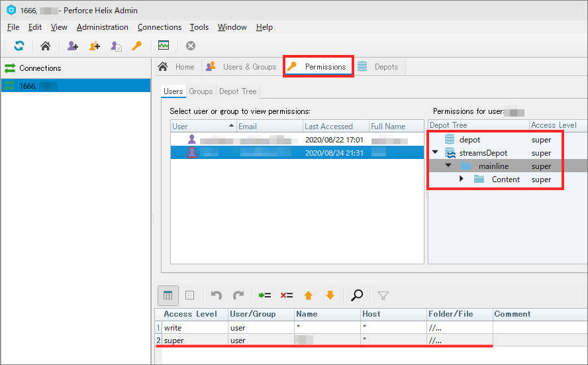The image size is (588, 365).
Task: Select the Users sub-tab
Action: point(173,91)
